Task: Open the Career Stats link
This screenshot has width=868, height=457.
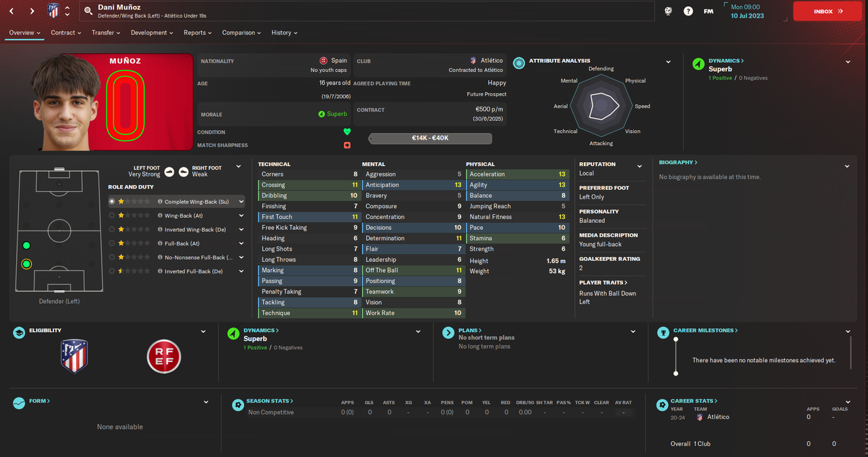Action: 694,401
